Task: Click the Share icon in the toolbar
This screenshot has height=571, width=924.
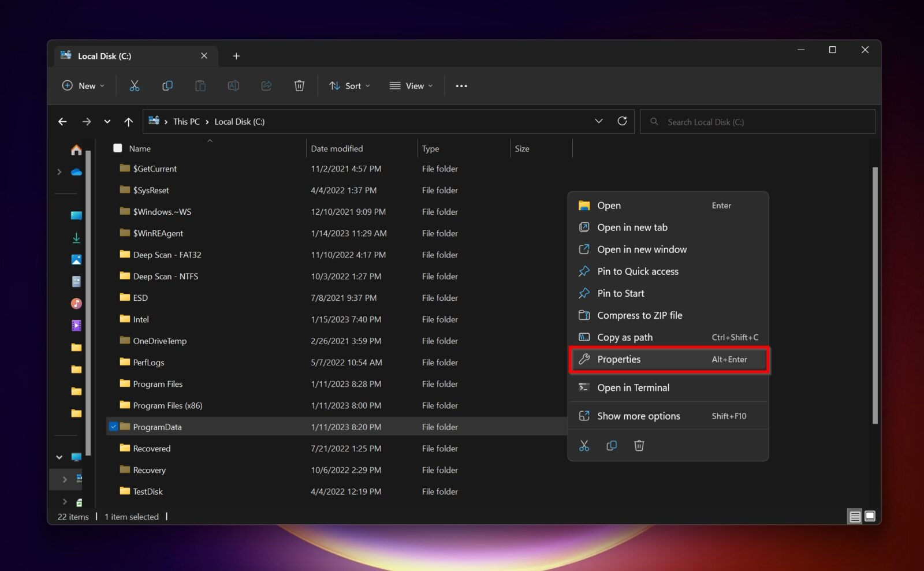Action: (x=266, y=85)
